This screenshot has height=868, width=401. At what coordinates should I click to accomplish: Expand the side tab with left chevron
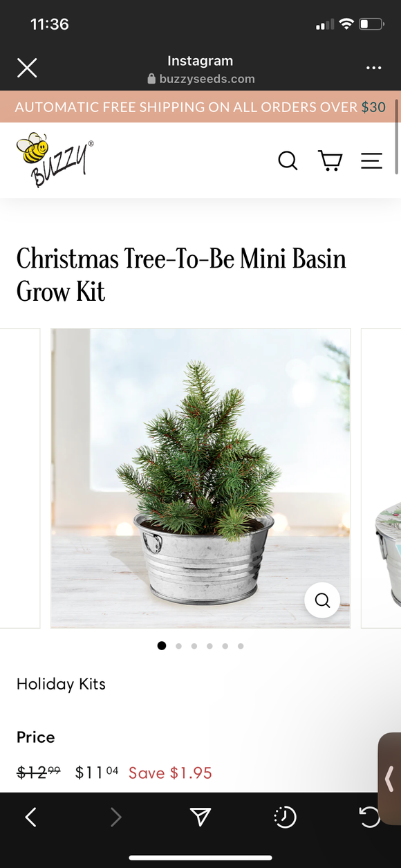(389, 779)
